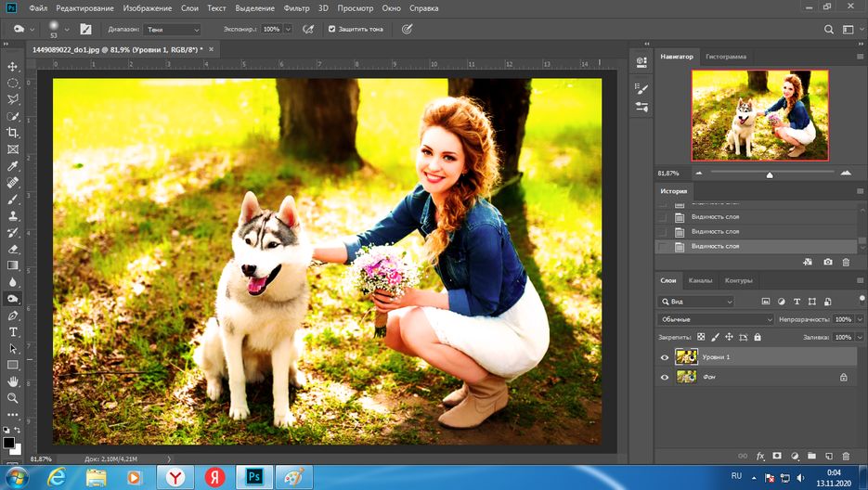Viewport: 868px width, 490px height.
Task: Delete layer trash icon in Layers panel
Action: [846, 457]
